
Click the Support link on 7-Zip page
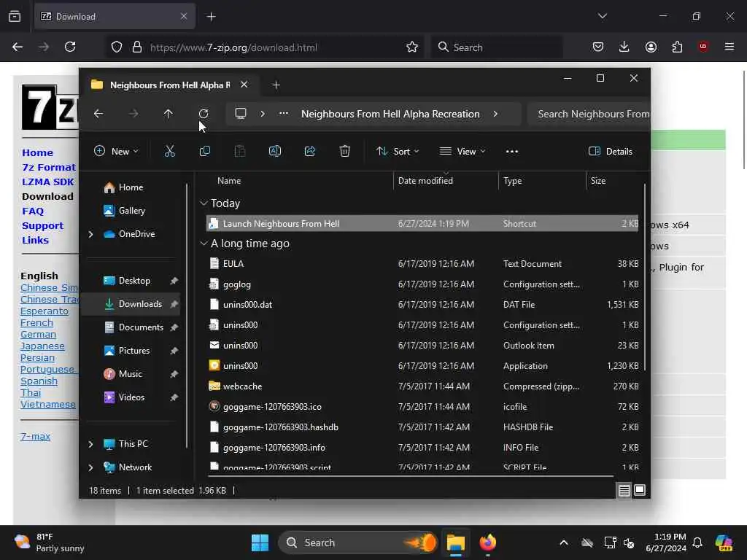point(42,226)
